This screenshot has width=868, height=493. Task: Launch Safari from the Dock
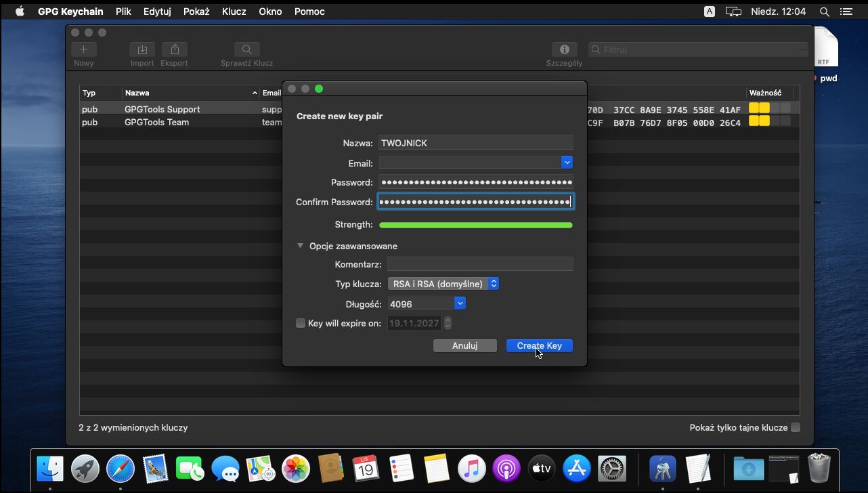(x=121, y=469)
